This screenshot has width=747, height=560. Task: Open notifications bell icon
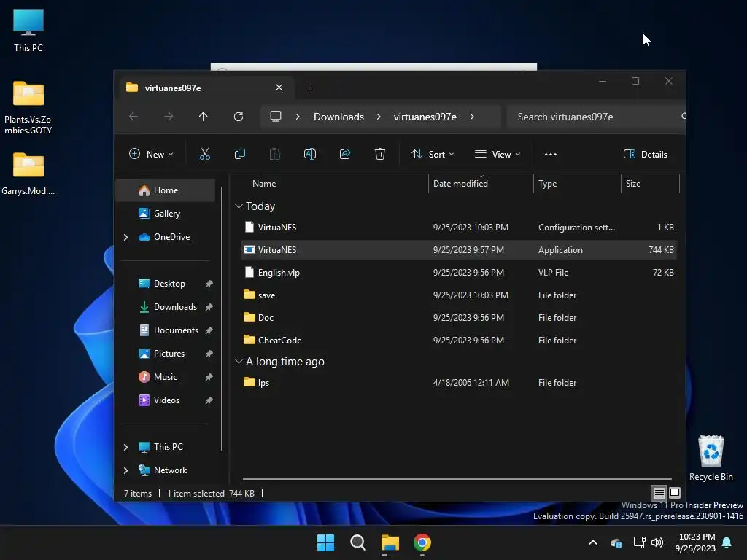click(727, 542)
